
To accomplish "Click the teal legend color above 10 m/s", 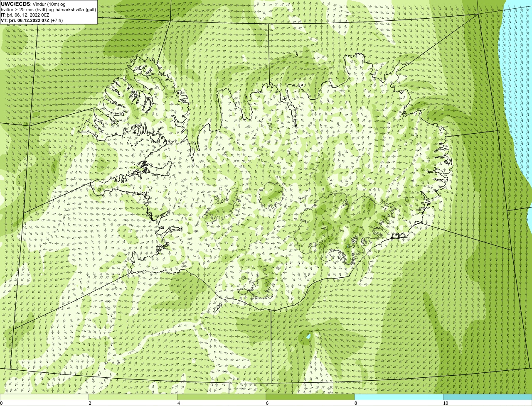I will pyautogui.click(x=488, y=397).
